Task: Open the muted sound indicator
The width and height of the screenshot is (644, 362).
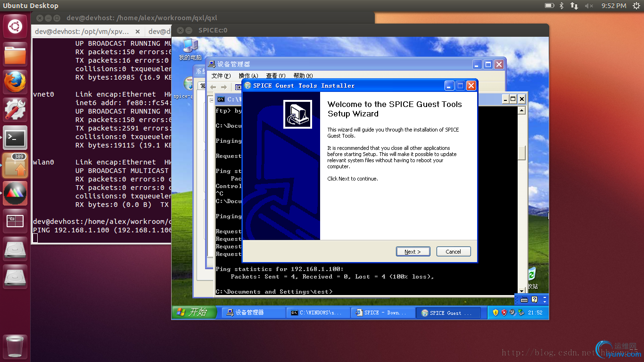Action: point(589,6)
